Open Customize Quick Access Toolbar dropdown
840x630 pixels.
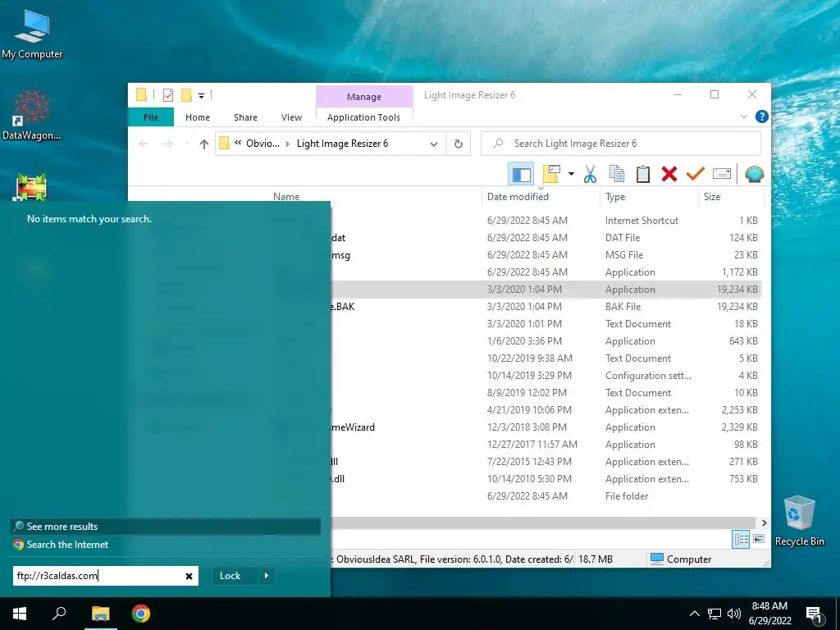tap(202, 95)
